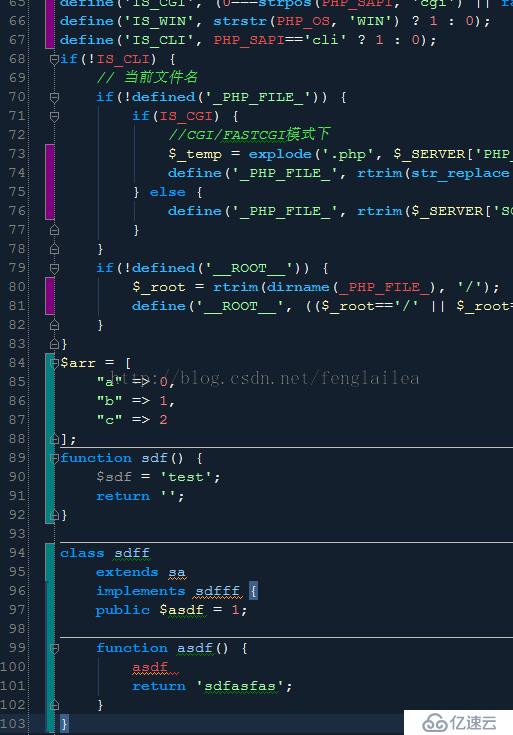Click parent class name sa on line 95

[x=177, y=573]
